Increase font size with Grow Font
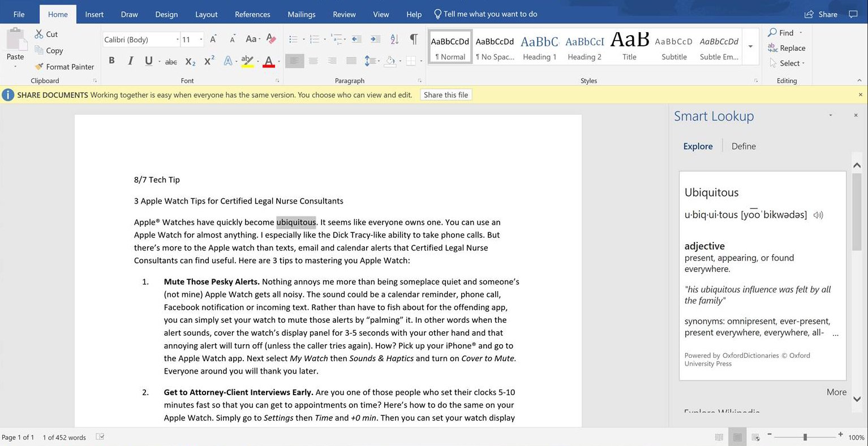The height and width of the screenshot is (446, 868). pyautogui.click(x=213, y=39)
